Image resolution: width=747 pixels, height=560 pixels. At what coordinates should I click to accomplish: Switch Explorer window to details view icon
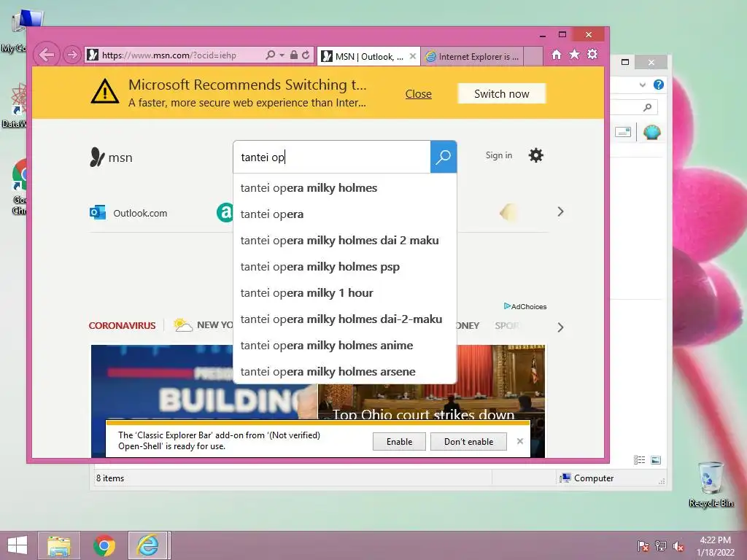[x=639, y=459]
